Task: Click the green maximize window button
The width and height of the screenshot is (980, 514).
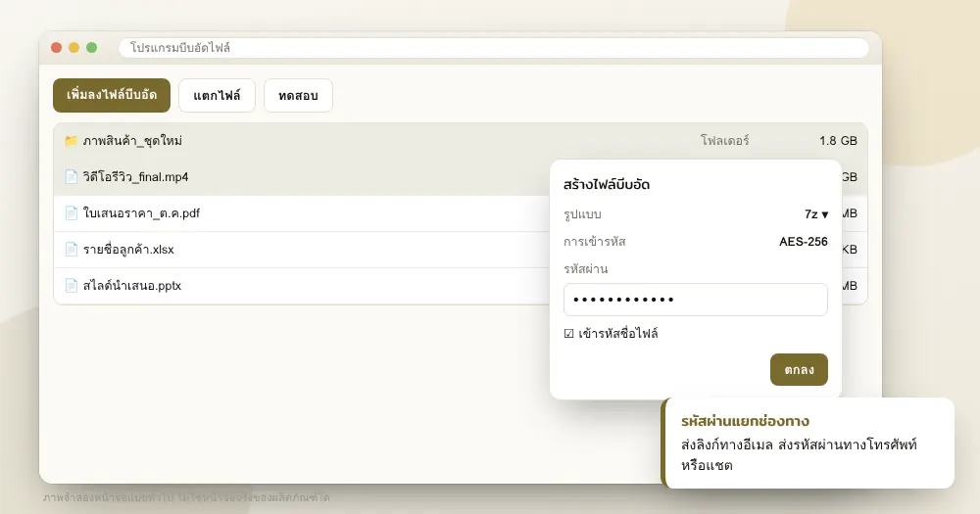Action: 91,48
